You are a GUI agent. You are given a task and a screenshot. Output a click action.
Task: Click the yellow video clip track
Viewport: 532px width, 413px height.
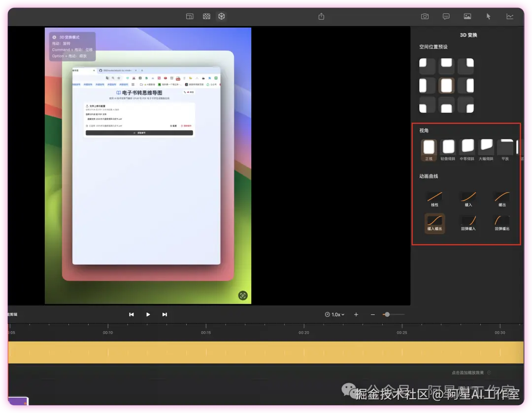pyautogui.click(x=266, y=352)
